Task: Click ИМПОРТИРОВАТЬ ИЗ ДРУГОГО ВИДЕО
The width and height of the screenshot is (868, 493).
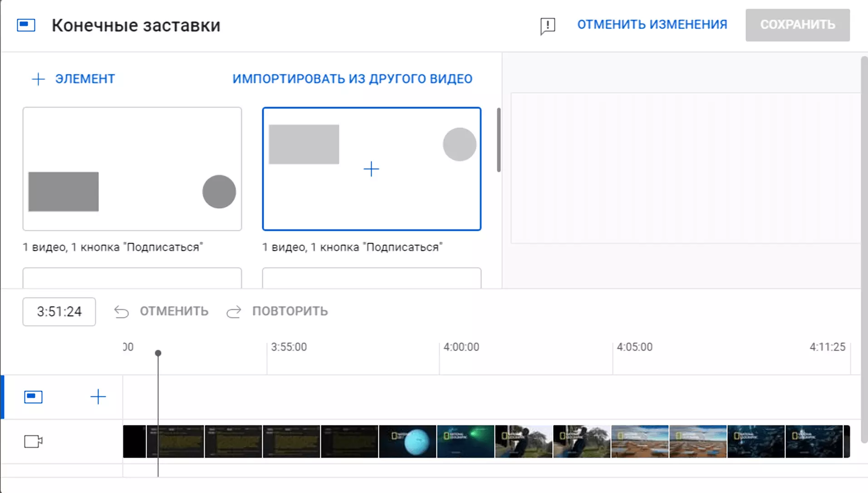Action: [x=353, y=79]
